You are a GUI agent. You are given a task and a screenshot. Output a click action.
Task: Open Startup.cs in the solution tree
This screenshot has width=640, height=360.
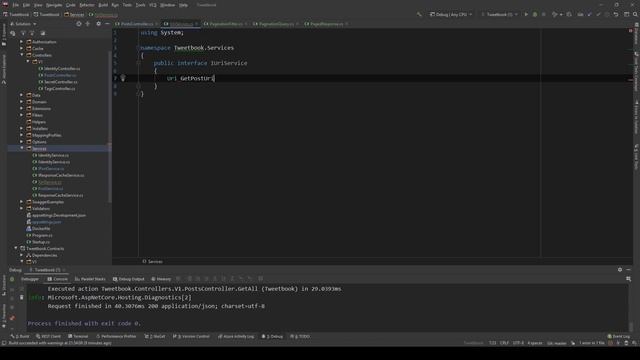[x=38, y=242]
